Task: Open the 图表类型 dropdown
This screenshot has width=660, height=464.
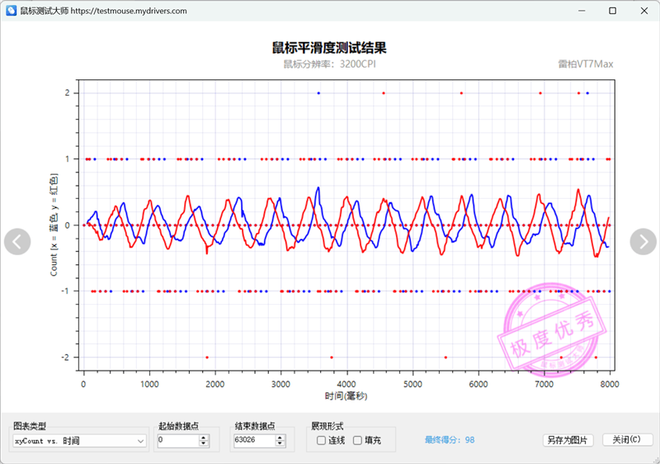Action: click(80, 440)
